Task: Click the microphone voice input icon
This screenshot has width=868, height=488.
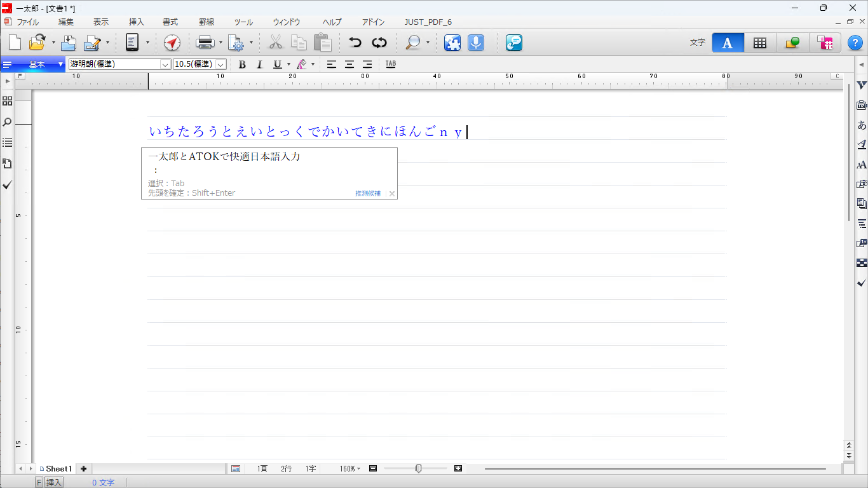Action: 475,43
